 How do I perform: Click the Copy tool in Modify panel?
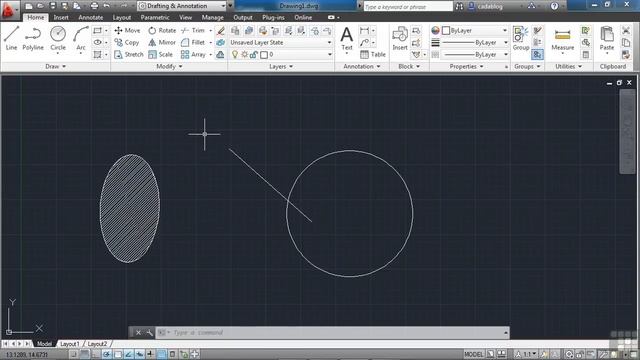127,42
